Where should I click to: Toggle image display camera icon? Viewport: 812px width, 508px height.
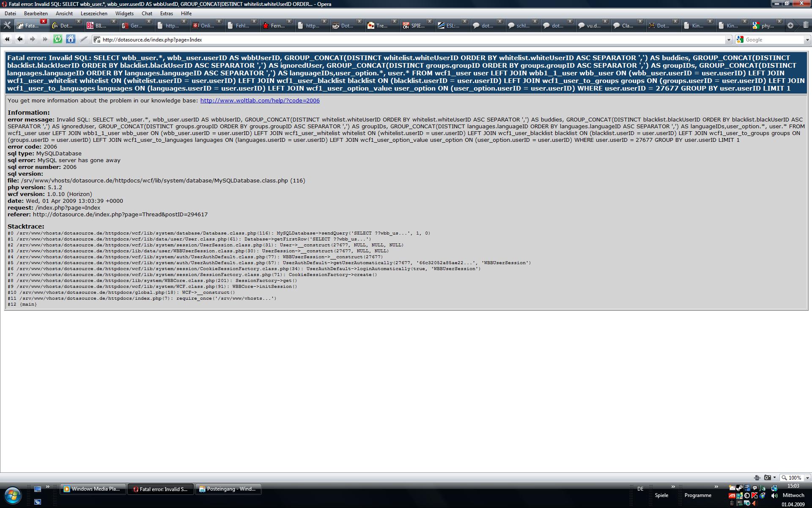[x=767, y=478]
